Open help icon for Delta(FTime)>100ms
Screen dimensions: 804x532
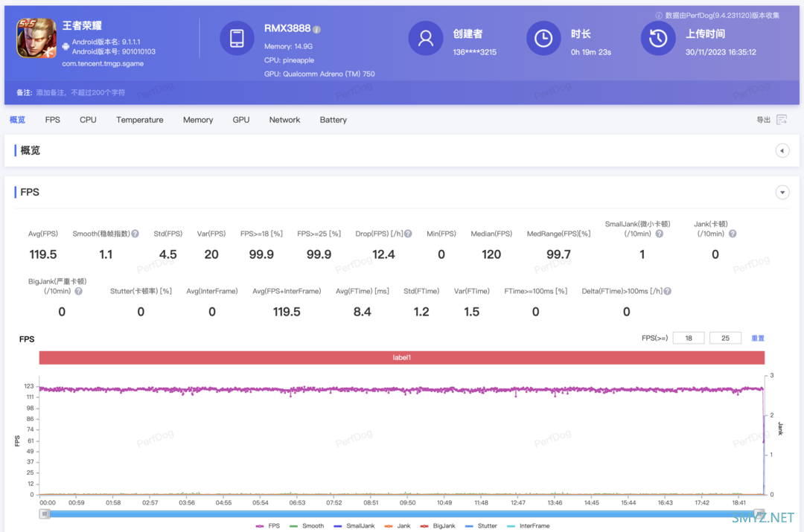pyautogui.click(x=668, y=291)
